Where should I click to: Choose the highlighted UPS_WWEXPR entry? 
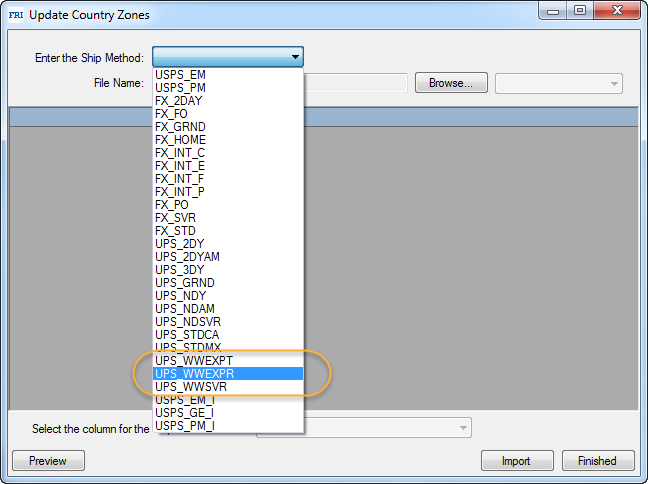[194, 373]
